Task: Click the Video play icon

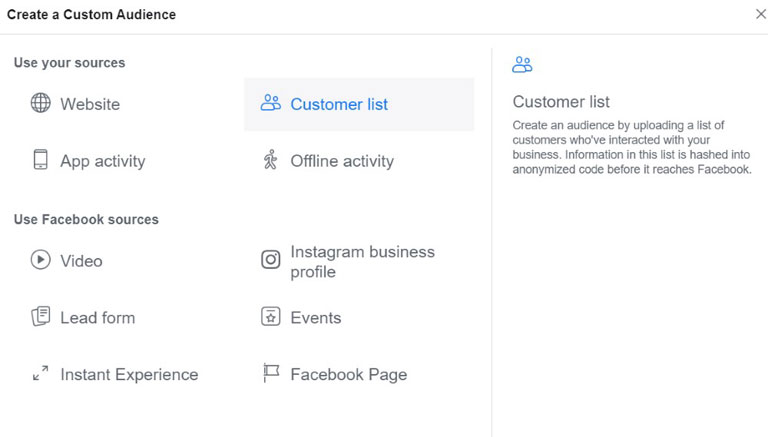Action: coord(41,260)
